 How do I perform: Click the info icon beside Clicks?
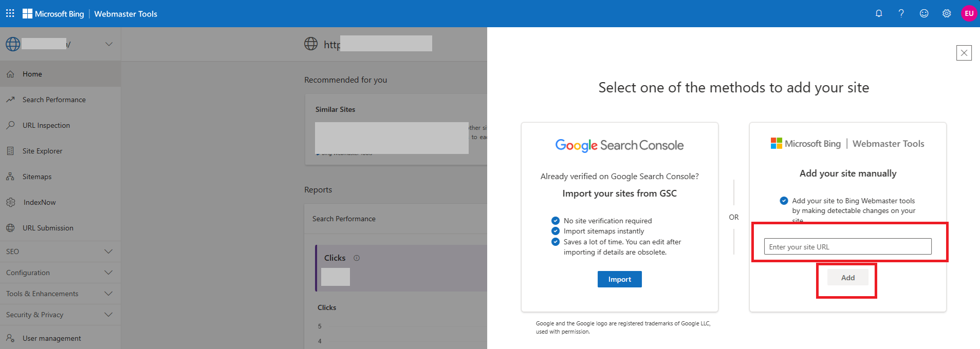pos(357,258)
